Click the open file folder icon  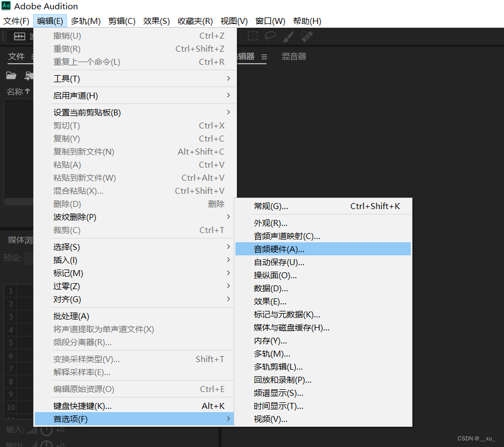click(x=11, y=76)
